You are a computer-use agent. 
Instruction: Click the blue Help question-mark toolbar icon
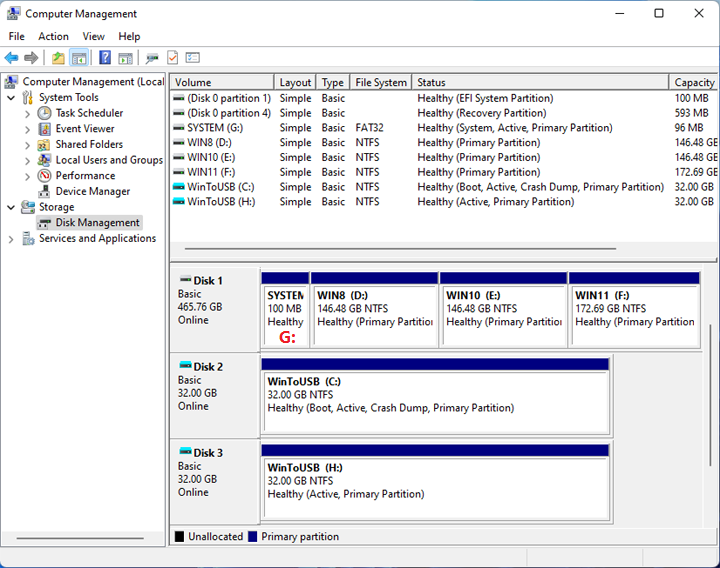[x=105, y=58]
